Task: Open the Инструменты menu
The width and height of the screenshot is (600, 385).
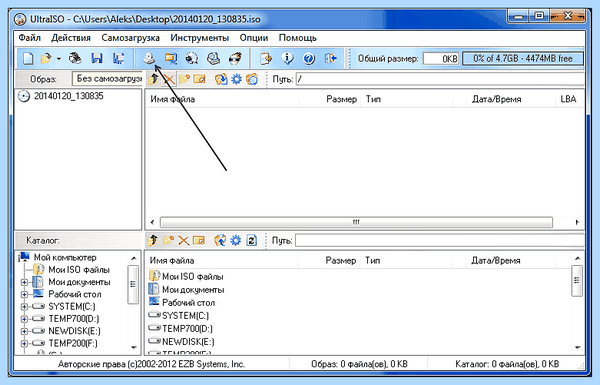Action: pyautogui.click(x=199, y=38)
